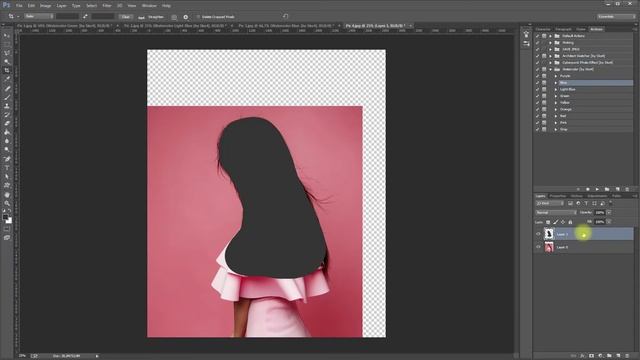
Task: Open the File menu
Action: 19,6
